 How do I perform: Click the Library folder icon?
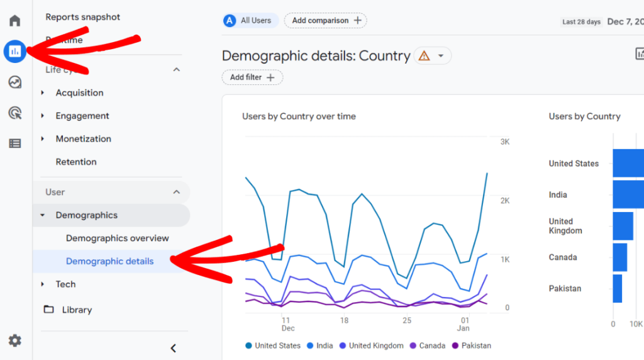click(x=48, y=310)
